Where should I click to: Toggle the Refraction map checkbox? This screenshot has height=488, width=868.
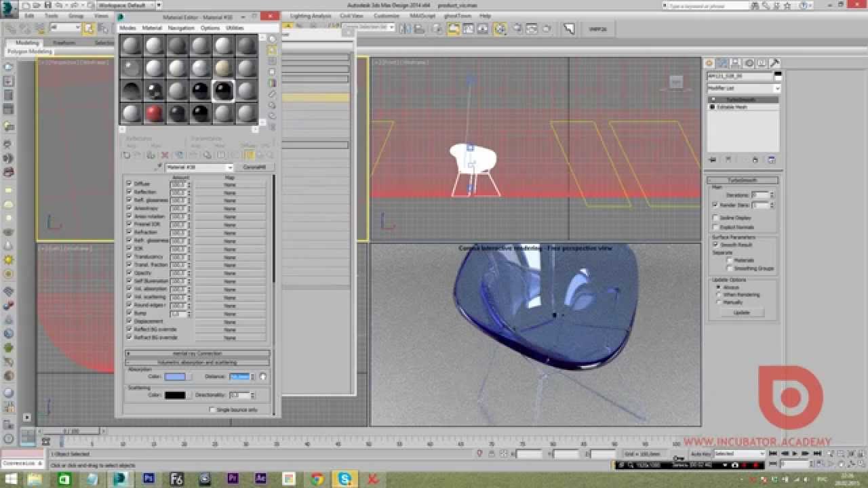click(129, 232)
